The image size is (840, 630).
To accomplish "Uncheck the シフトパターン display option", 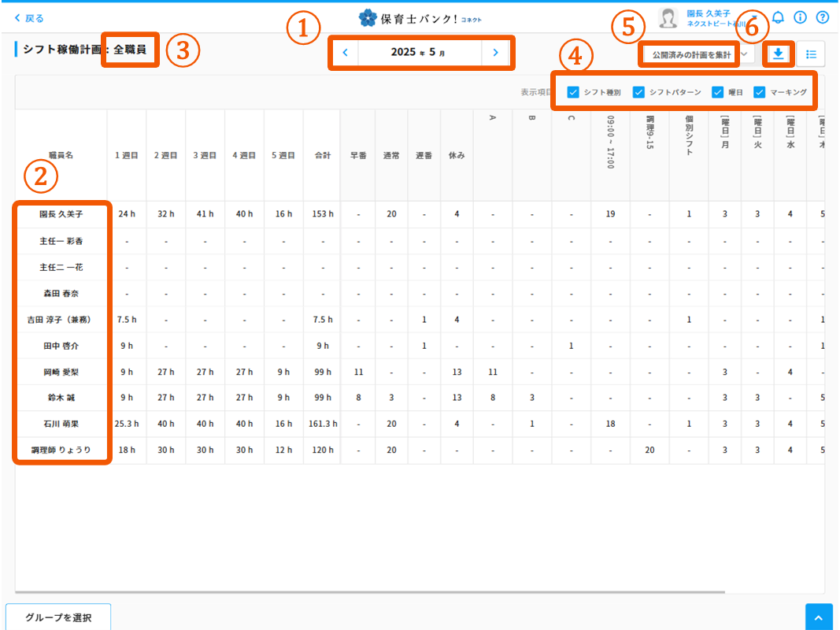I will 638,91.
